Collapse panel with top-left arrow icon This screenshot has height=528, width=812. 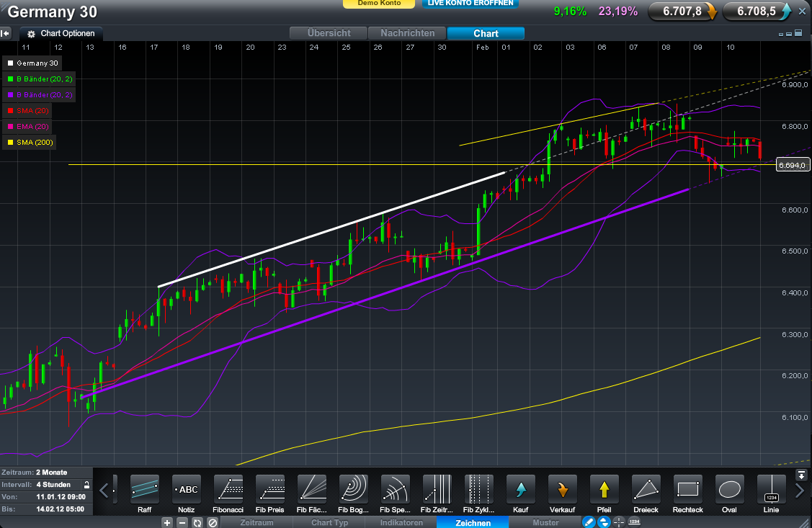coord(5,34)
